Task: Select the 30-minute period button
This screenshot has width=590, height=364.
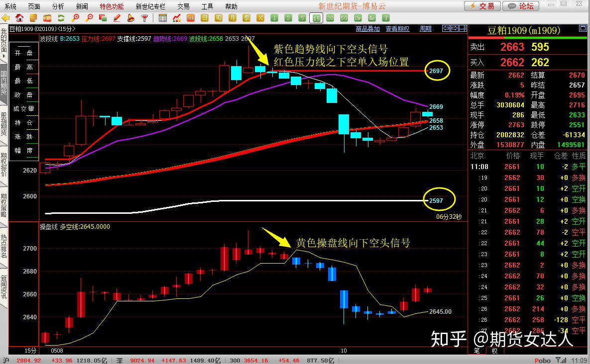Action: [330, 18]
